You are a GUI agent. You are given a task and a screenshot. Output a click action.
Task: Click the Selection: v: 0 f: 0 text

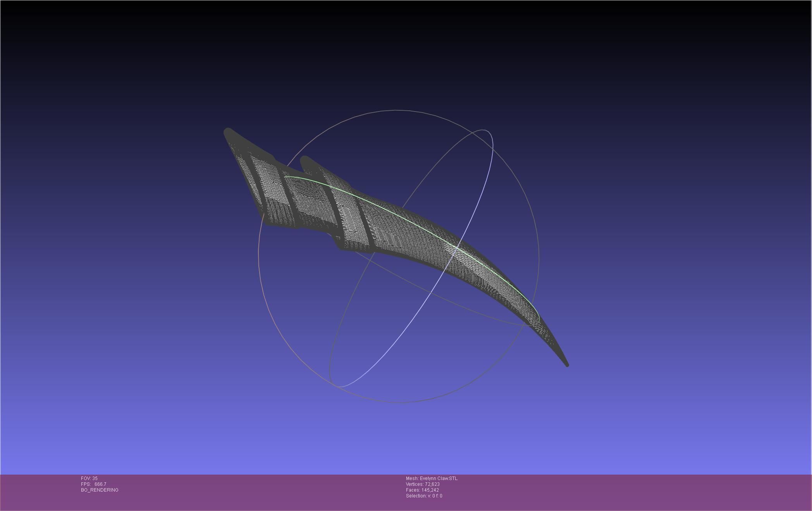tap(424, 496)
